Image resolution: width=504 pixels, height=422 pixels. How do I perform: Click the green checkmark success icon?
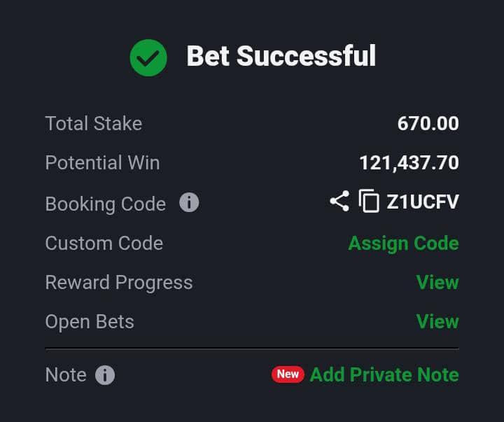[x=148, y=58]
